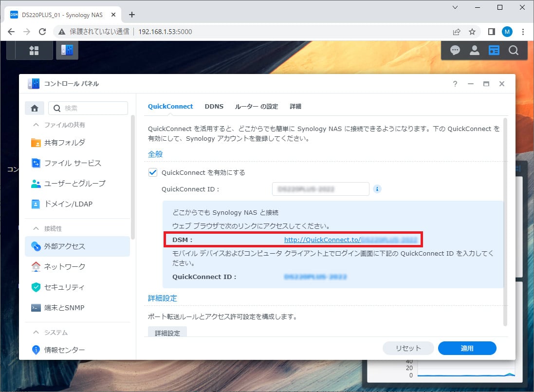Image resolution: width=534 pixels, height=392 pixels.
Task: Switch to the 詳細 tab
Action: tap(295, 106)
